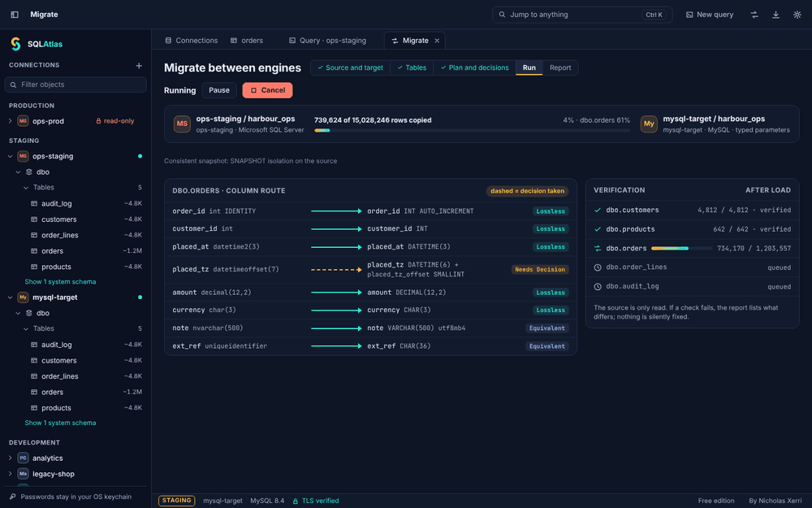
Task: Click the SQLAtlas logo icon
Action: click(16, 44)
